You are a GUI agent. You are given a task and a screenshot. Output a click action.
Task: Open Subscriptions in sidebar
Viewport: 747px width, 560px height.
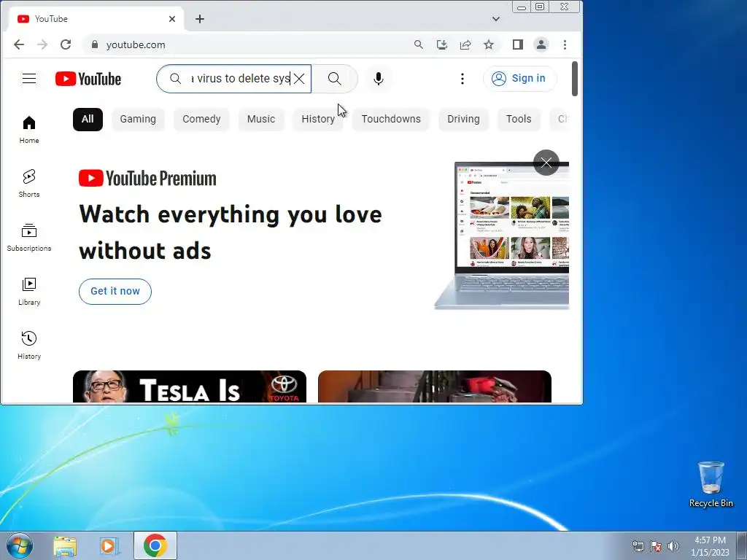pyautogui.click(x=29, y=237)
